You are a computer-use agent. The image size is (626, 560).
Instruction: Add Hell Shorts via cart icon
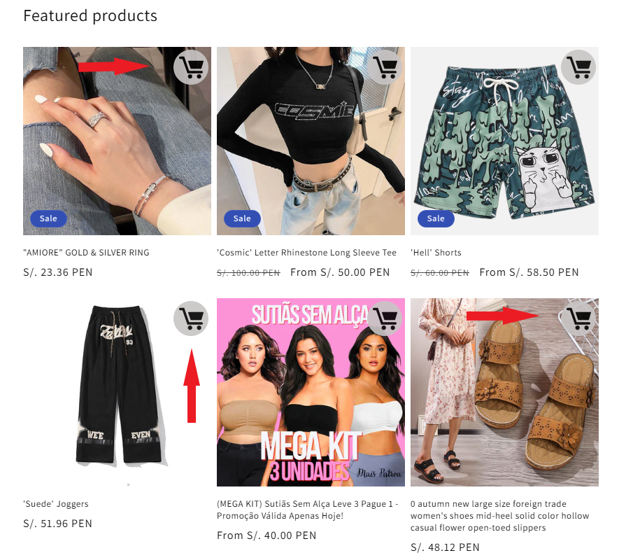[x=578, y=67]
